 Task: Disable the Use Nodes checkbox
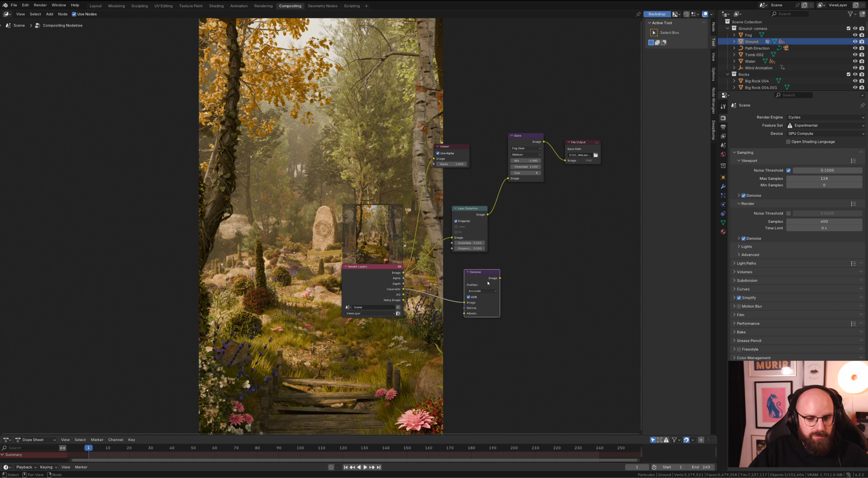click(74, 14)
